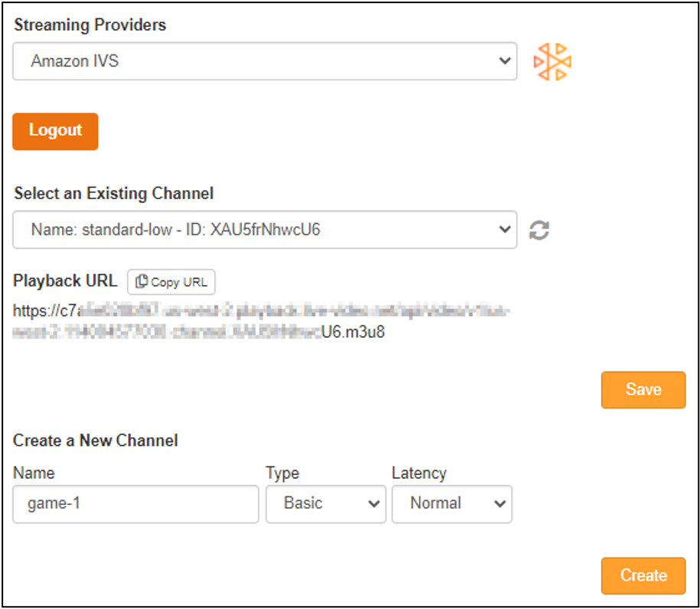Open the Select an Existing Channel dropdown
This screenshot has width=700, height=609.
click(x=264, y=229)
